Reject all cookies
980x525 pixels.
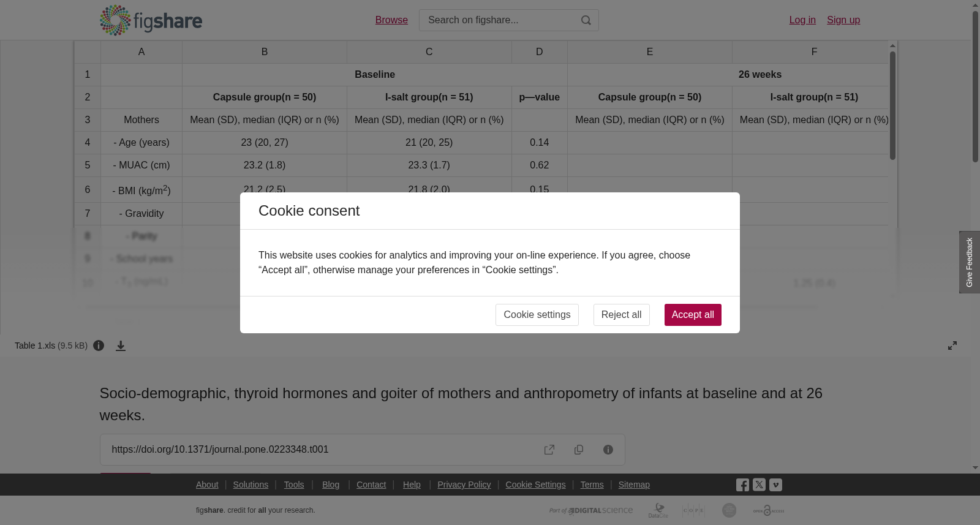click(x=621, y=315)
